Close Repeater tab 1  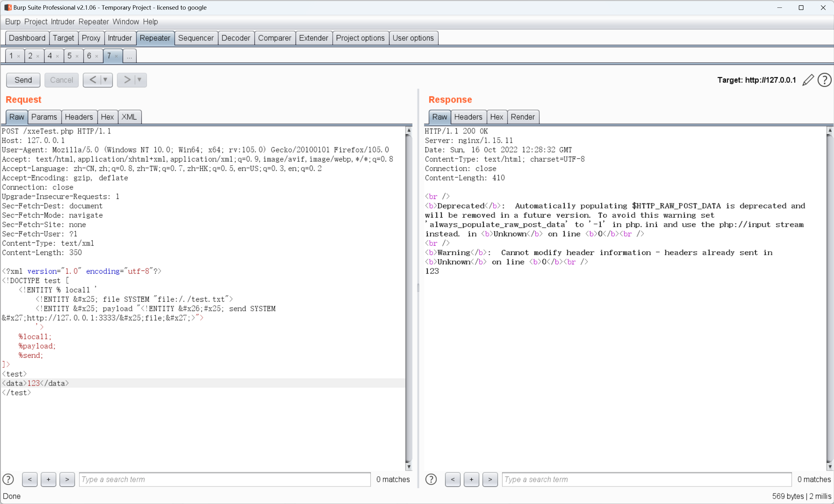[19, 56]
